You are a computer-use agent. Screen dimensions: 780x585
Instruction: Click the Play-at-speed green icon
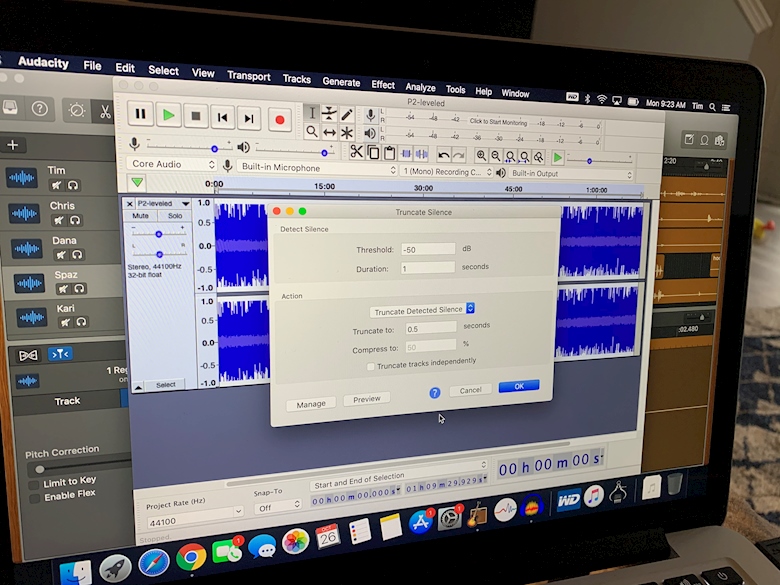[x=558, y=159]
